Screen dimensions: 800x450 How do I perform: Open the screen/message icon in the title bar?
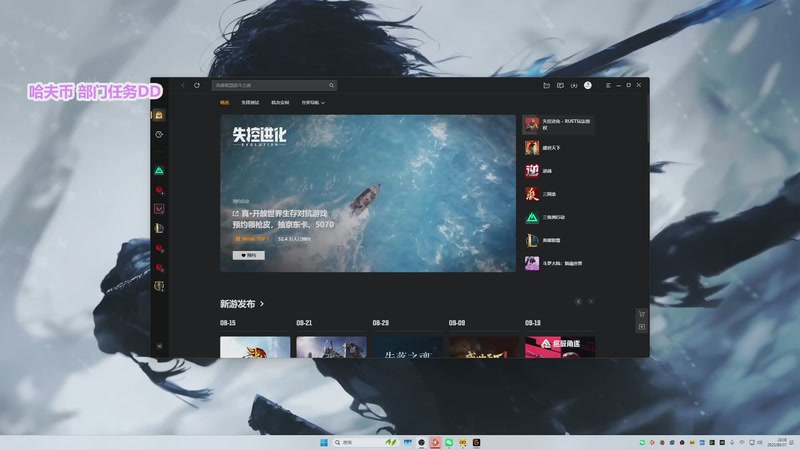[x=560, y=85]
